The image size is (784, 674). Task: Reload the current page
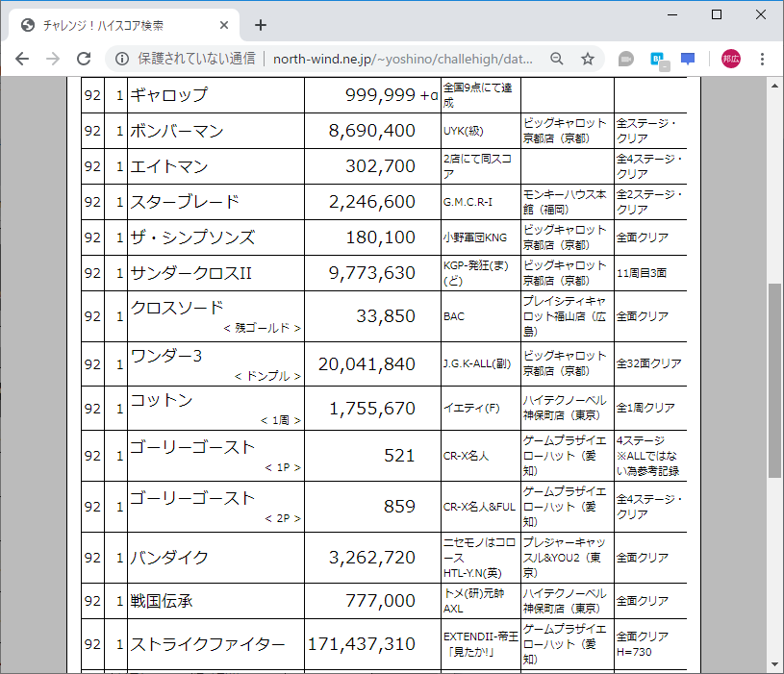coord(84,59)
